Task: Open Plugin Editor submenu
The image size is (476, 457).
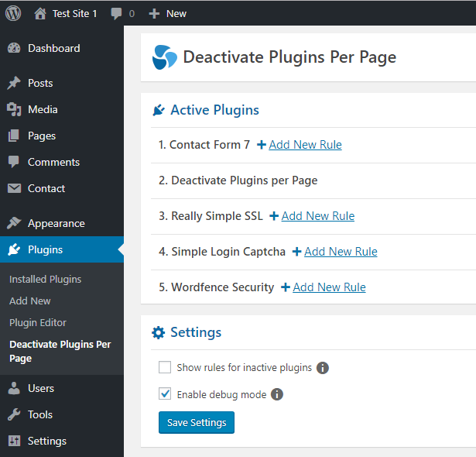Action: coord(38,323)
